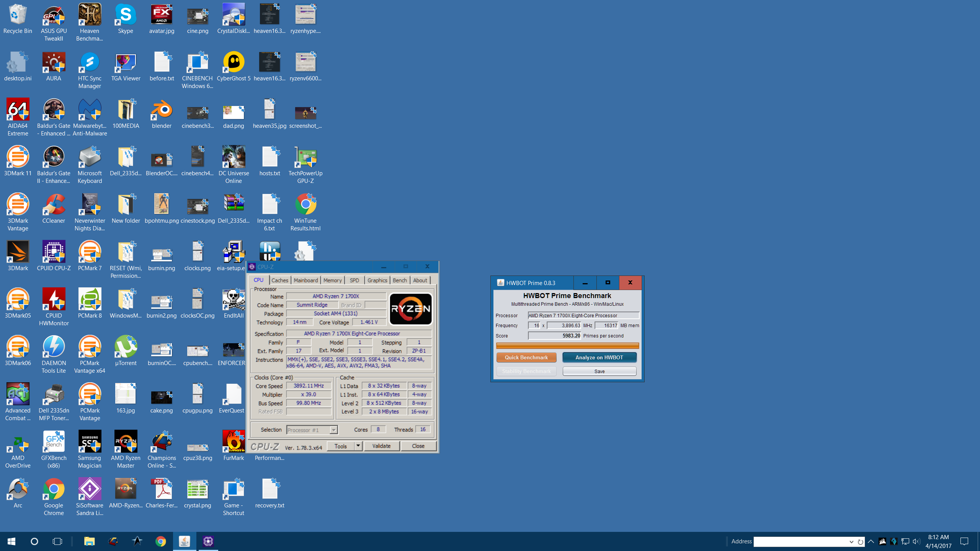The height and width of the screenshot is (551, 980).
Task: Open CINEBENCH Windows 64 shortcut
Action: click(198, 70)
